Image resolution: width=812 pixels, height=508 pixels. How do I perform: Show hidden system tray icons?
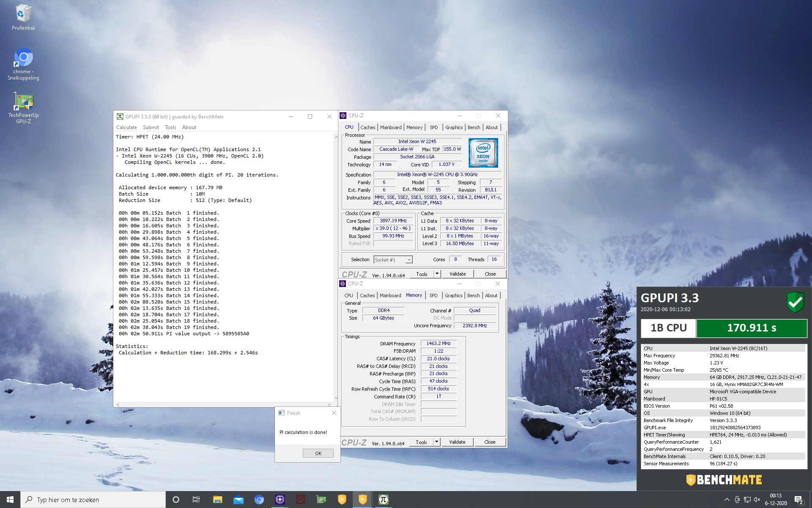coord(727,500)
